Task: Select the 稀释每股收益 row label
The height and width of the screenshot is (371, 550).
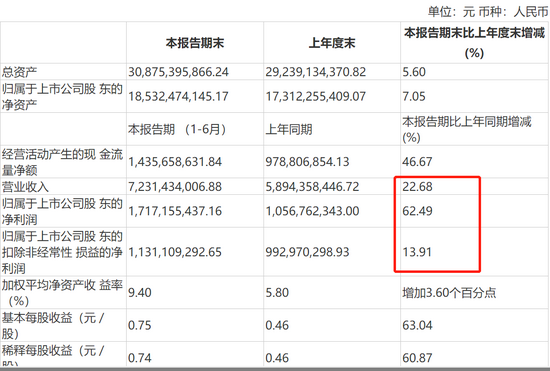Action: [x=53, y=355]
